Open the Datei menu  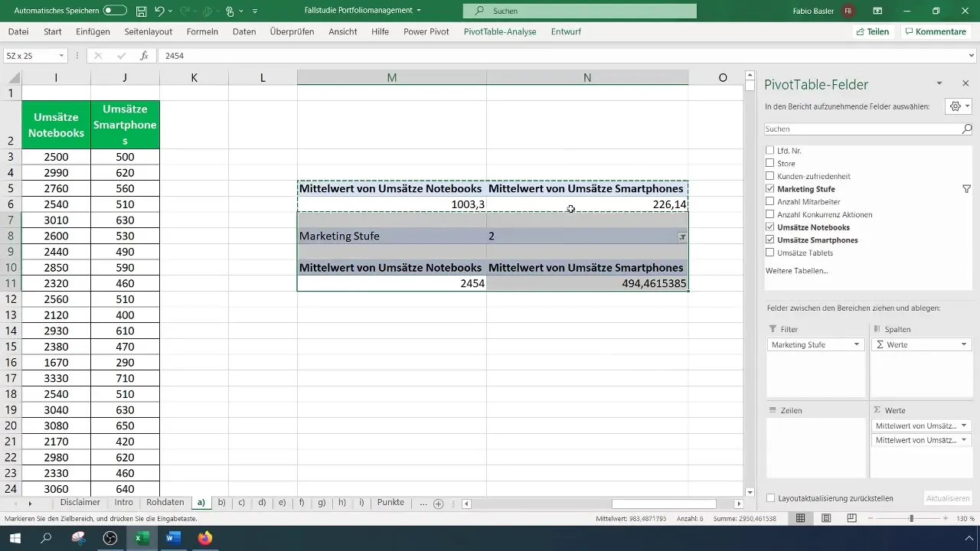click(x=18, y=32)
